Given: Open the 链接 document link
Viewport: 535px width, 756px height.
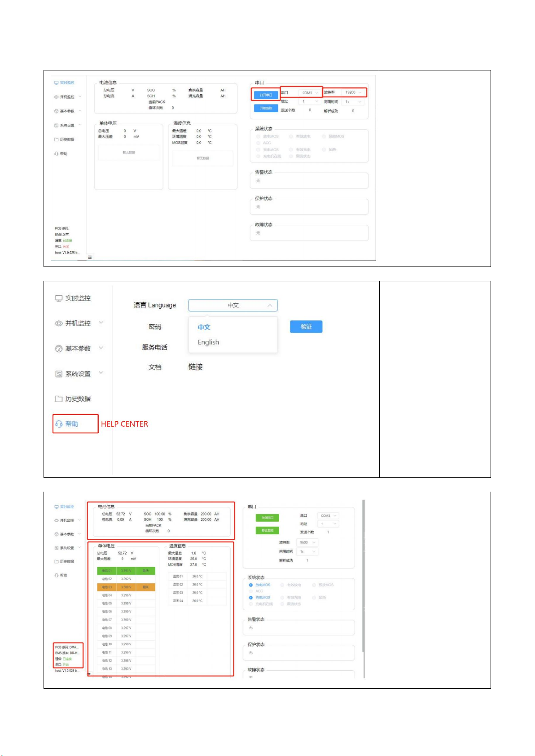Looking at the screenshot, I should point(195,367).
